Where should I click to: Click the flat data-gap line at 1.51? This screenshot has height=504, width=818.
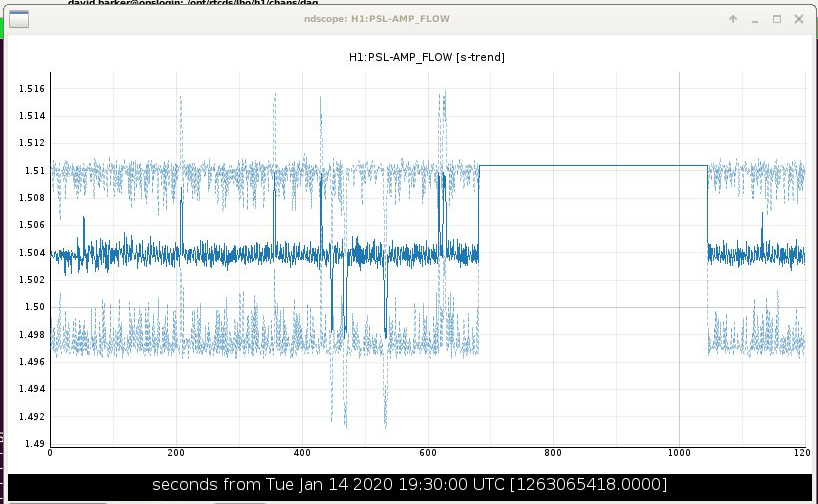point(593,166)
